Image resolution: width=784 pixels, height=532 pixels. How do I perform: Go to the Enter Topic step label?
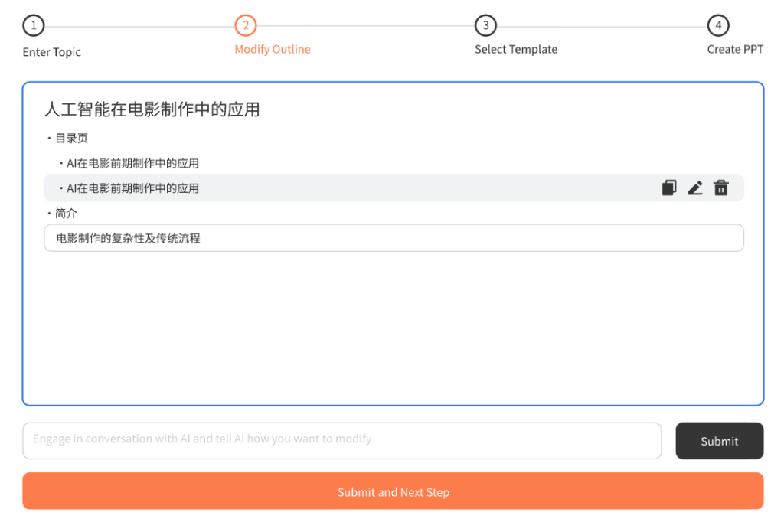point(52,52)
